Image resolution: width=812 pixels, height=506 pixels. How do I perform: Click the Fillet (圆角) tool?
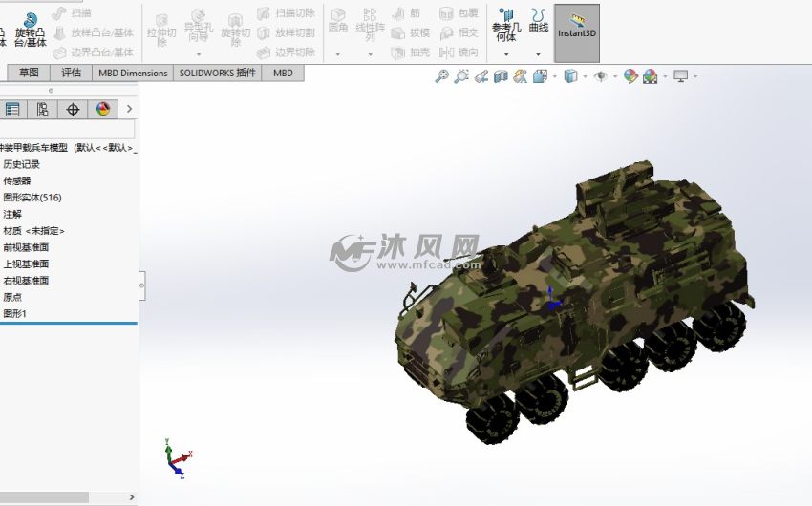338,21
